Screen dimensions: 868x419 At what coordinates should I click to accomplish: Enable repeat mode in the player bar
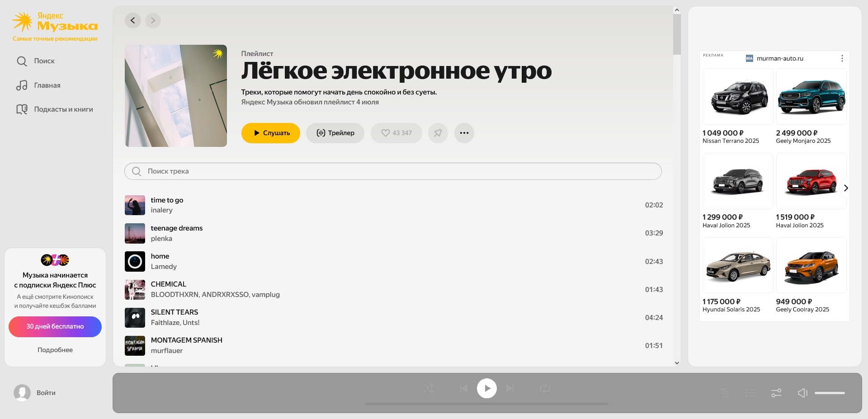tap(544, 388)
